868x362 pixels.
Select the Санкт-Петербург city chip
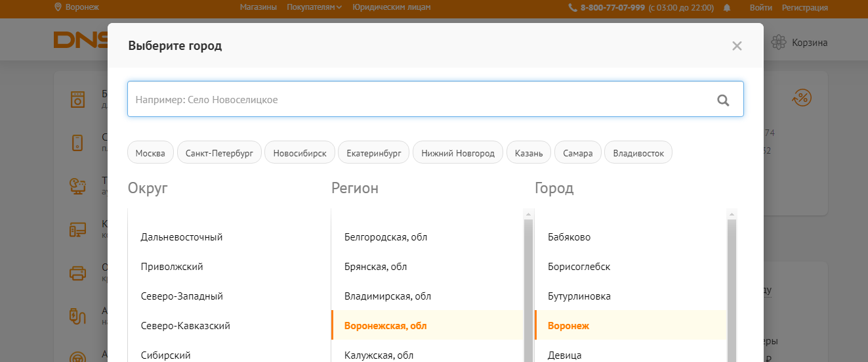coord(219,153)
